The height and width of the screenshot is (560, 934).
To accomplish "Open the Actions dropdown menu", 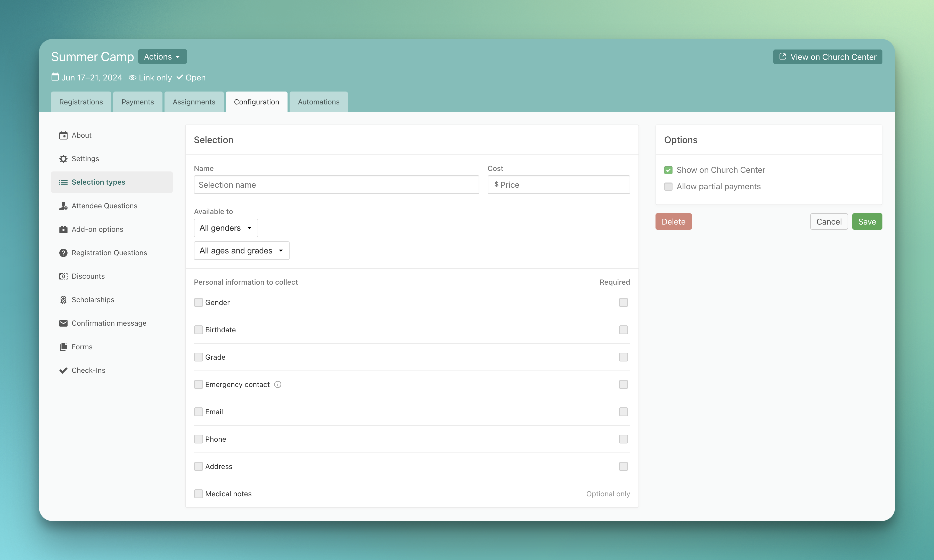I will 162,57.
